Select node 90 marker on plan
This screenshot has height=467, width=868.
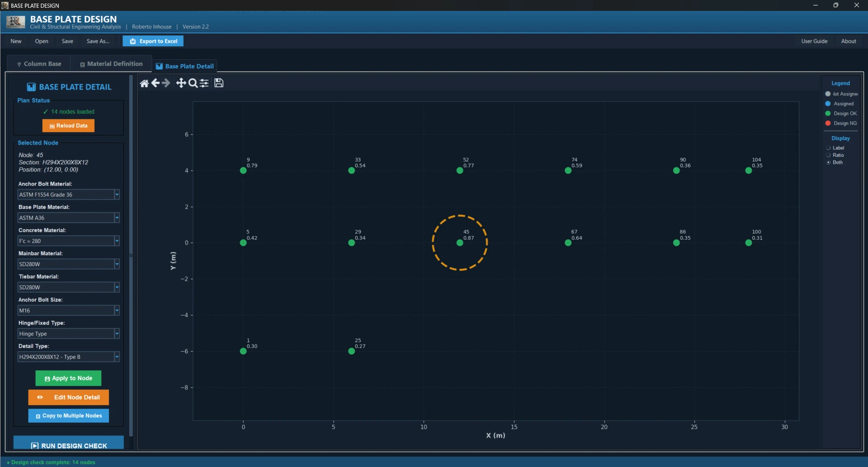point(676,171)
